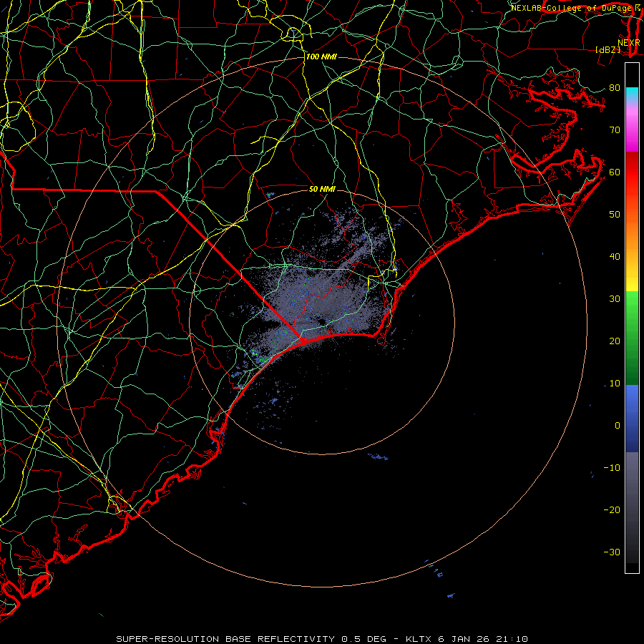Viewport: 644px width, 644px height.
Task: Click the 0 value on the dBZ scale
Action: click(618, 426)
